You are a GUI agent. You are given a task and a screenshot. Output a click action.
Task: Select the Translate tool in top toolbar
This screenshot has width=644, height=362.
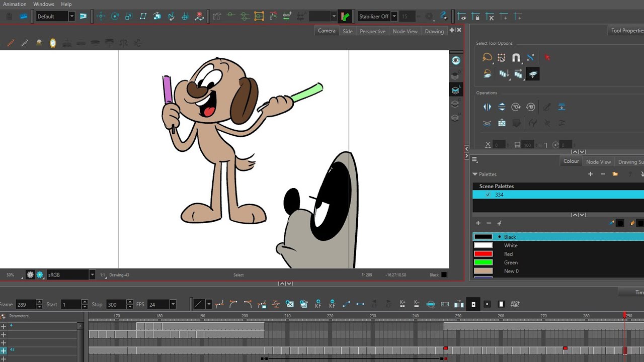click(x=101, y=16)
